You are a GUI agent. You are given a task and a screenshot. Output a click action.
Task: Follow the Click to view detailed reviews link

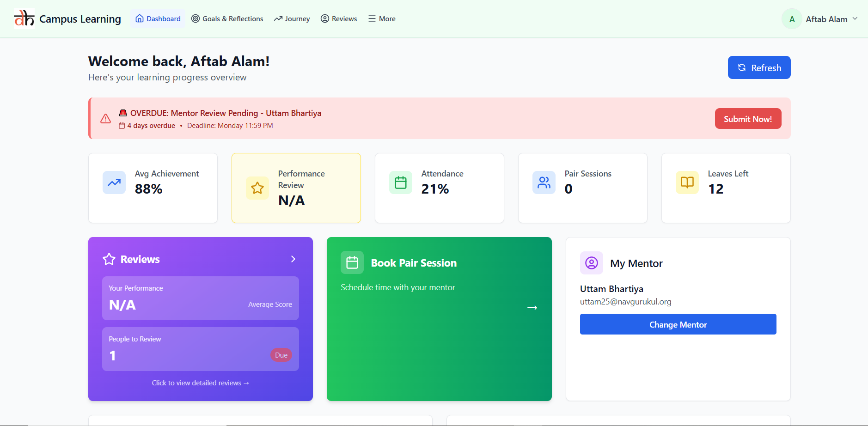pyautogui.click(x=201, y=383)
